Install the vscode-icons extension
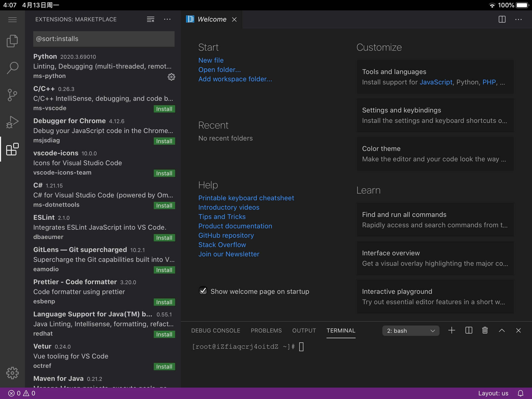The width and height of the screenshot is (532, 399). tap(164, 173)
